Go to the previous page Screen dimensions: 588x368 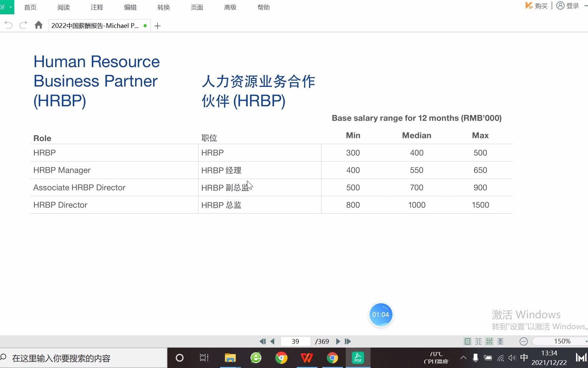pos(272,341)
